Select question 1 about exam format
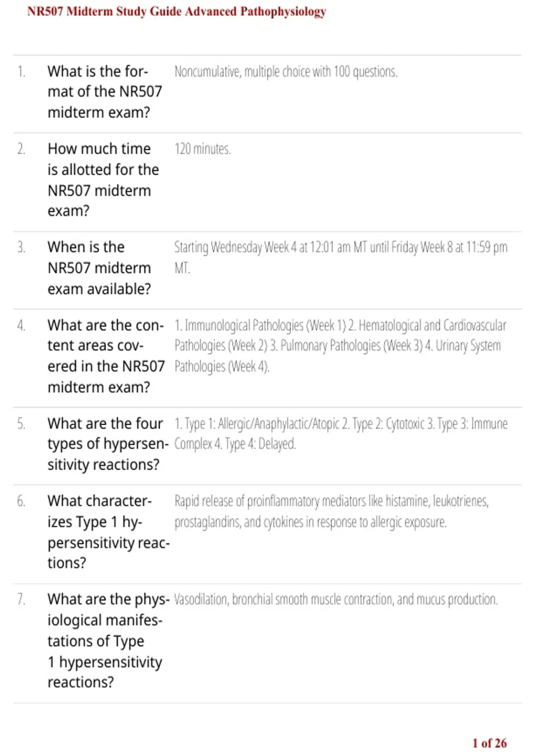Image resolution: width=534 pixels, height=756 pixels. (x=105, y=92)
